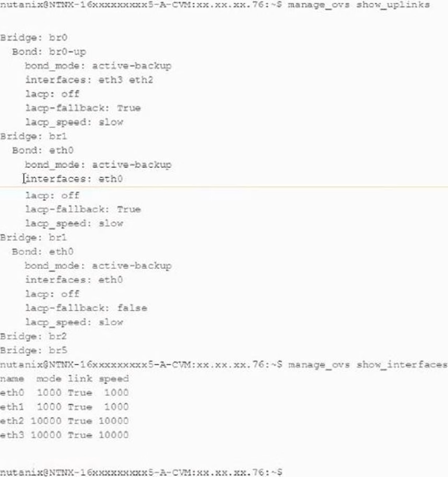Click the Bridge: br0 line
This screenshot has width=448, height=477.
click(33, 38)
